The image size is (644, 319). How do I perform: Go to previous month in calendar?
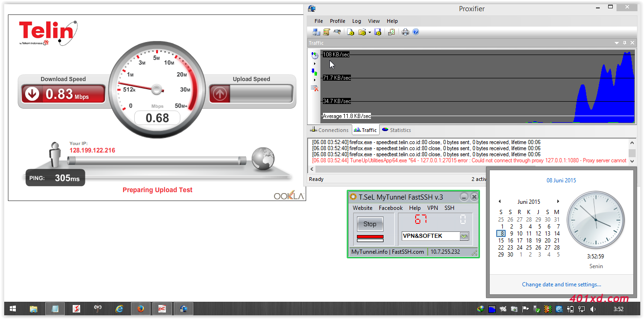(500, 201)
